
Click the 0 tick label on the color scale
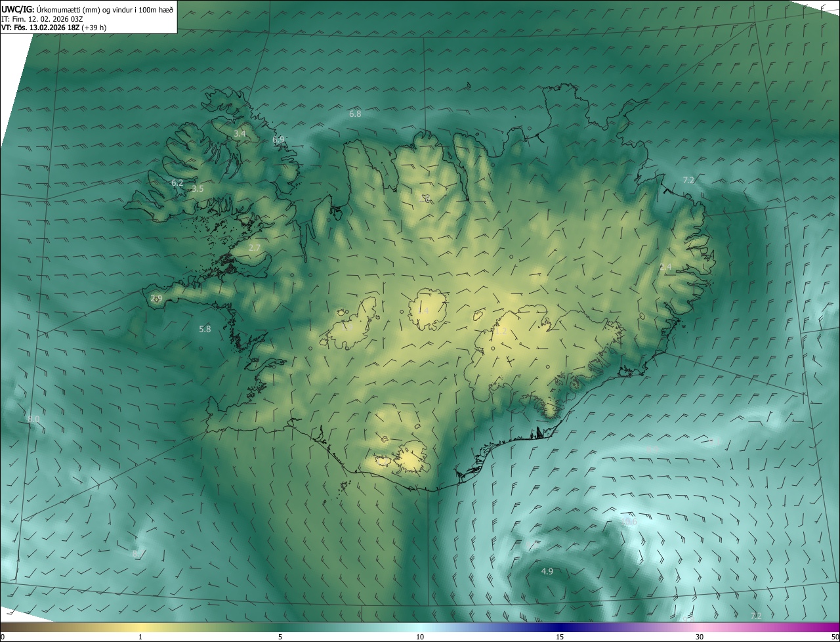point(3,637)
